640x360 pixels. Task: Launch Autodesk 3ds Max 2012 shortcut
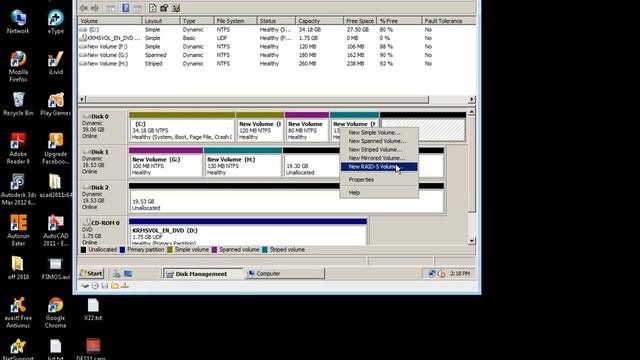tap(18, 190)
